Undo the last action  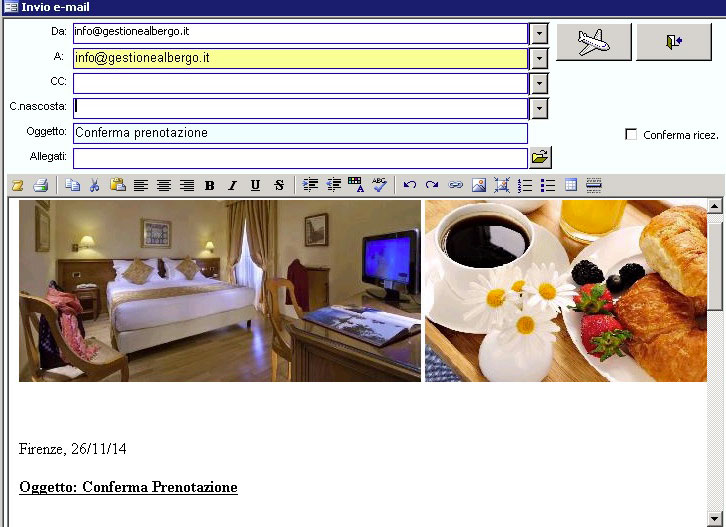click(x=409, y=185)
